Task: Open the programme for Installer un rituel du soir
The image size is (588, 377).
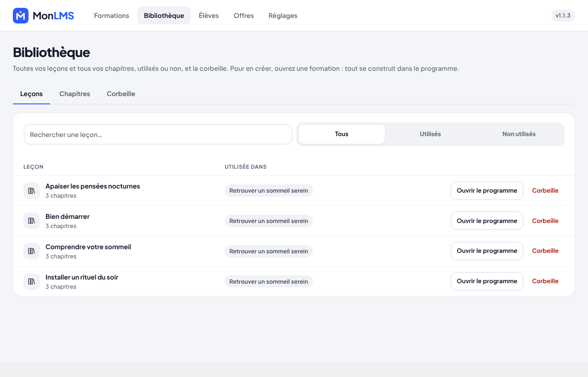Action: click(487, 281)
